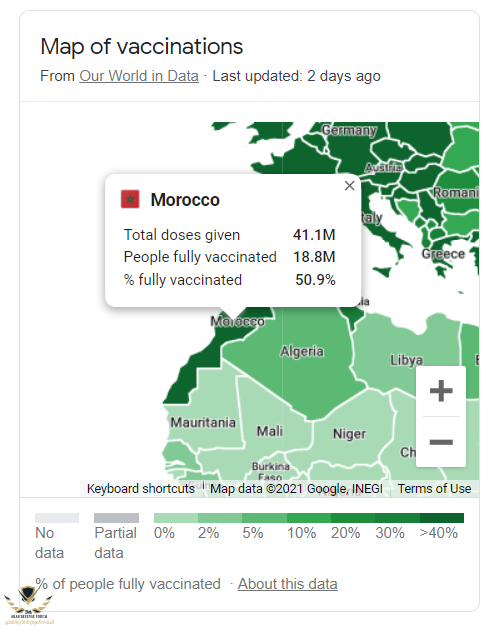Click the No data legend swatch

click(x=57, y=518)
